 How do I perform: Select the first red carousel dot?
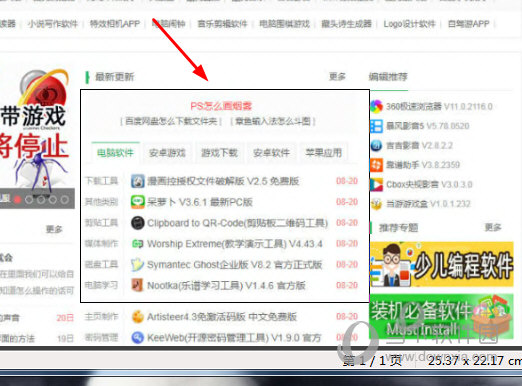tap(18, 200)
